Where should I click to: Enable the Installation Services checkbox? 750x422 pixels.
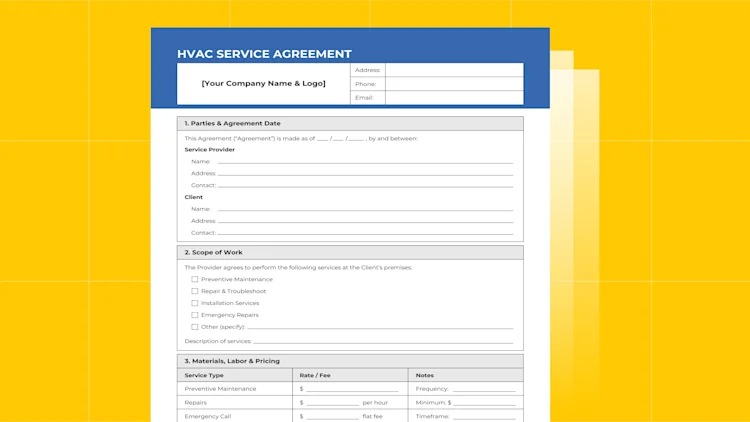point(195,303)
